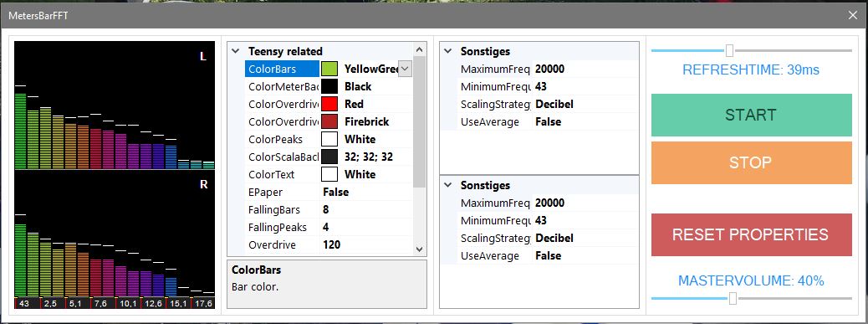Click lower MaximumFrequency value 20000
Screen dimensions: 868x324
[x=549, y=203]
